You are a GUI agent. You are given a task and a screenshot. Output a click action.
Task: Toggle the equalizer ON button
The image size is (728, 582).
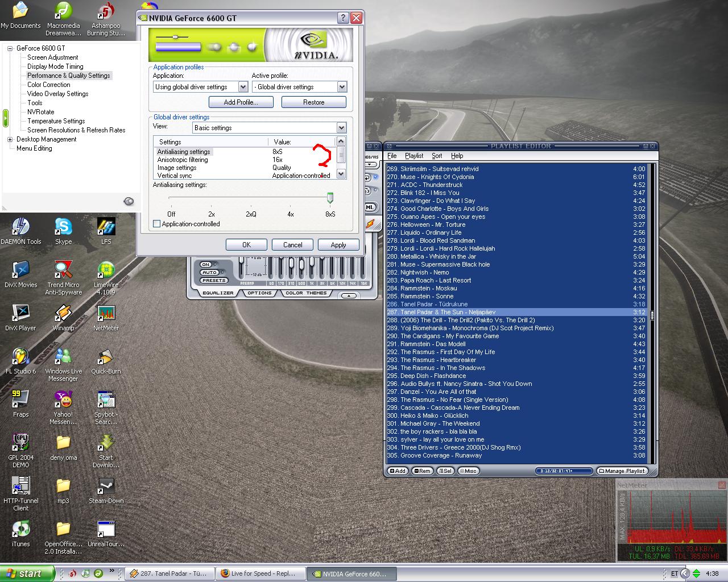pyautogui.click(x=206, y=265)
